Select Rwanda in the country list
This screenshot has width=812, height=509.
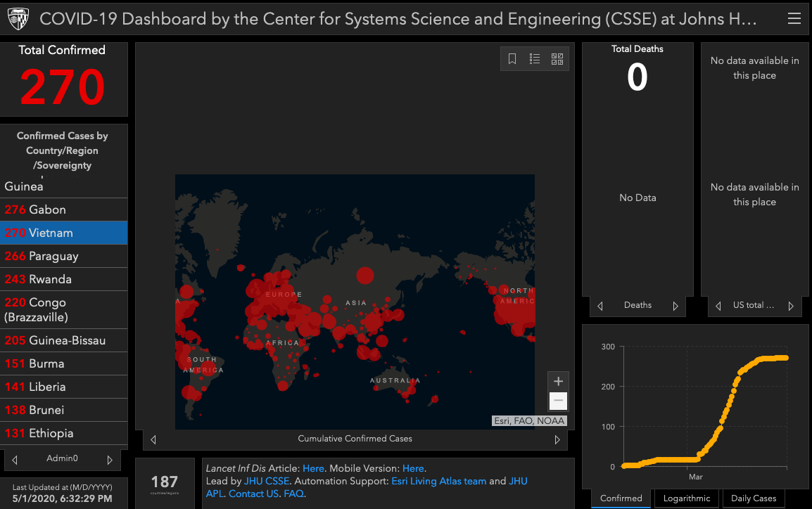[x=63, y=279]
